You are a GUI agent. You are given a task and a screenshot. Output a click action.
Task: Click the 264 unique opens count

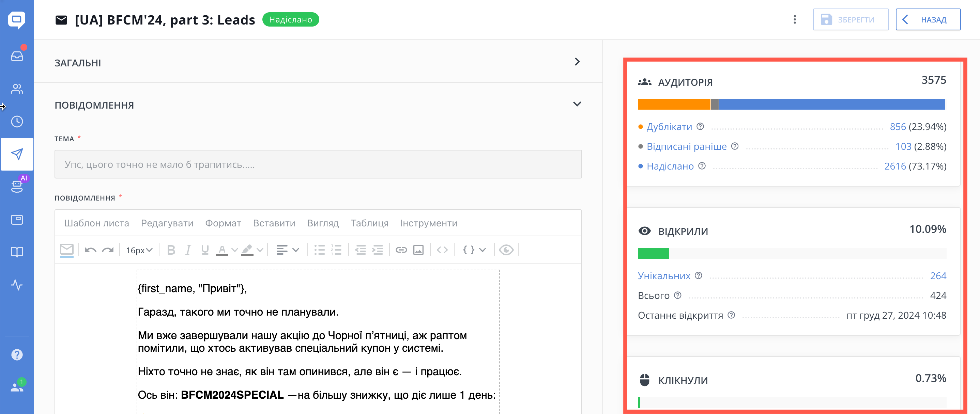coord(938,276)
